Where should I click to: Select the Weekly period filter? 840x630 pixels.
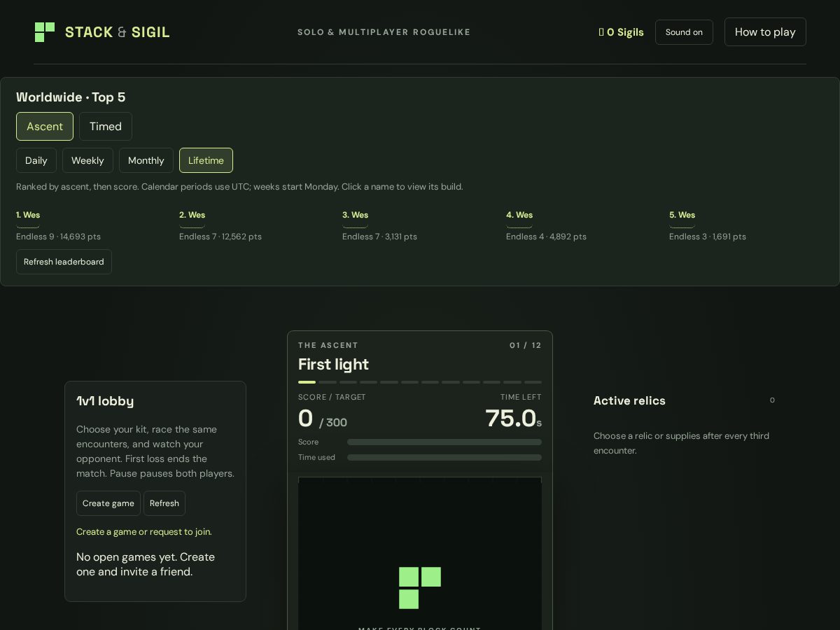[x=87, y=160]
